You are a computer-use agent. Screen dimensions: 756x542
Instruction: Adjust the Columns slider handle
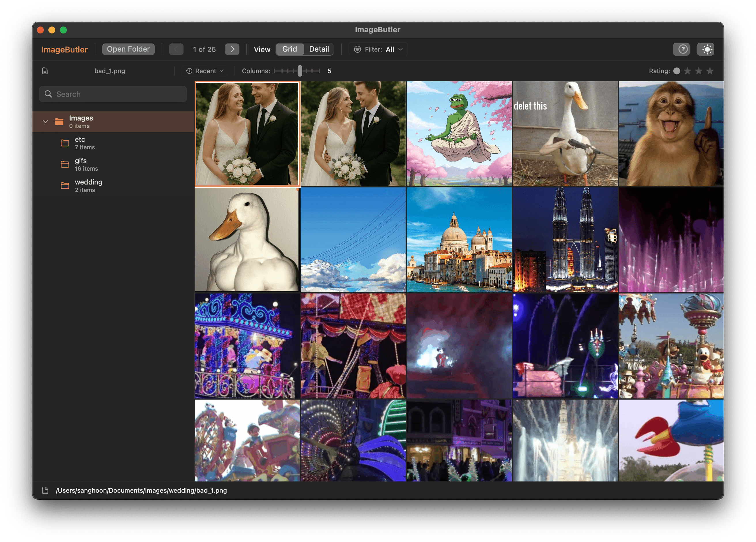[300, 71]
